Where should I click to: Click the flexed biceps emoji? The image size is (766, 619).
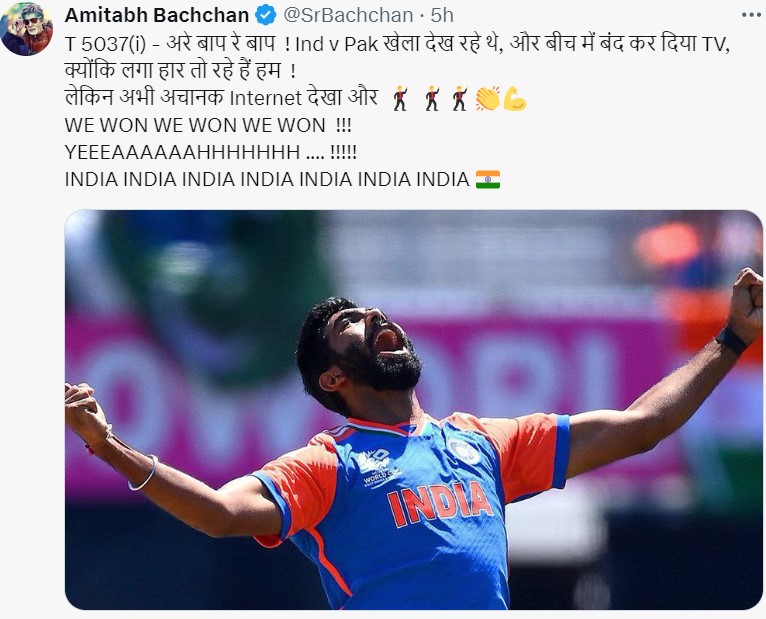(x=514, y=98)
